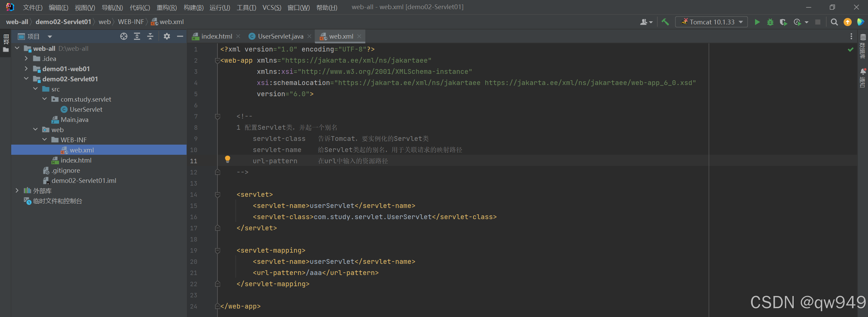The height and width of the screenshot is (317, 868).
Task: Click WEB-INF in the breadcrumb bar
Action: [x=131, y=21]
